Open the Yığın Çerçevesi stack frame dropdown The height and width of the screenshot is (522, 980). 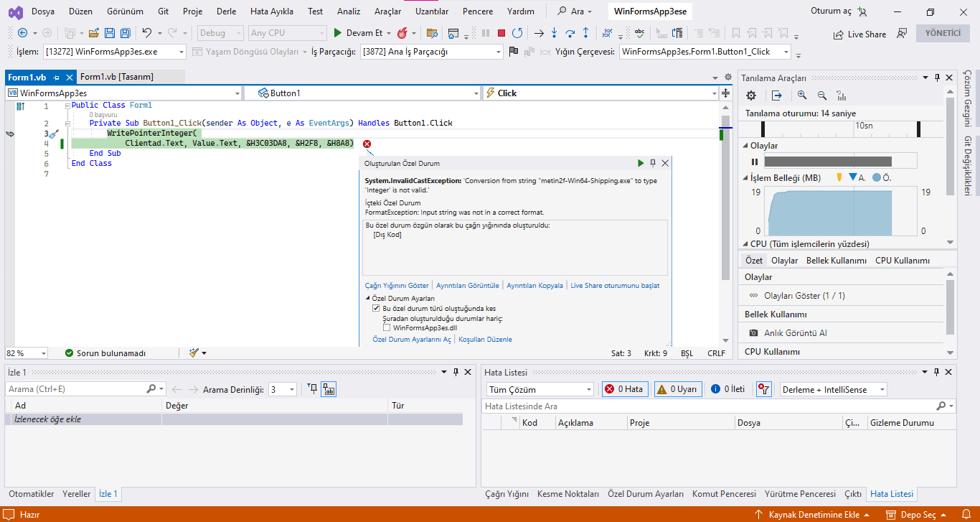click(786, 52)
